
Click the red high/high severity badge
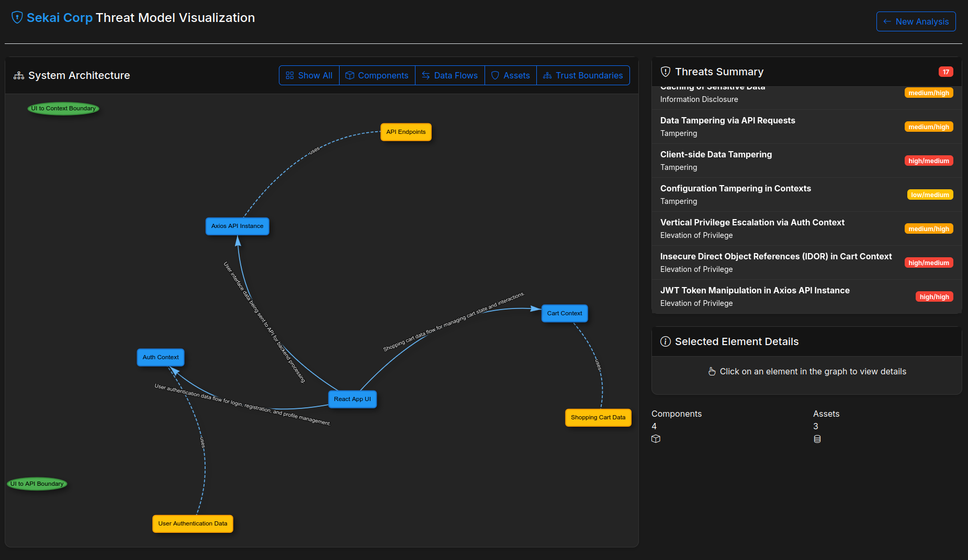pyautogui.click(x=934, y=296)
